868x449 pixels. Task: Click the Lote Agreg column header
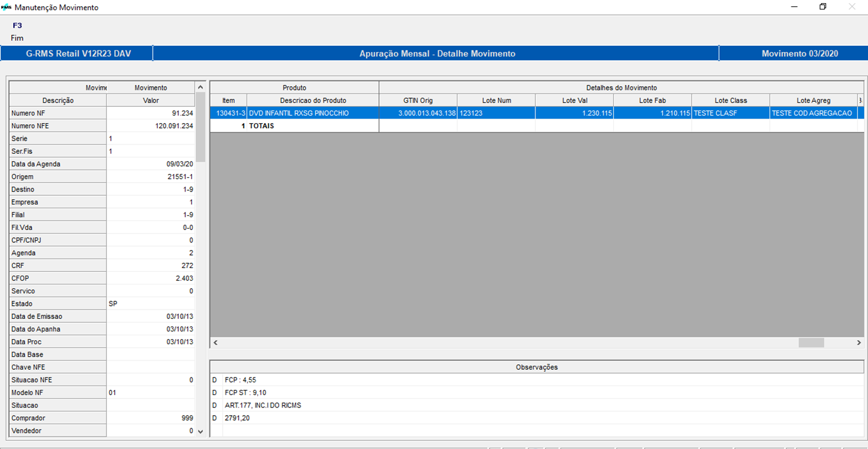coord(813,100)
